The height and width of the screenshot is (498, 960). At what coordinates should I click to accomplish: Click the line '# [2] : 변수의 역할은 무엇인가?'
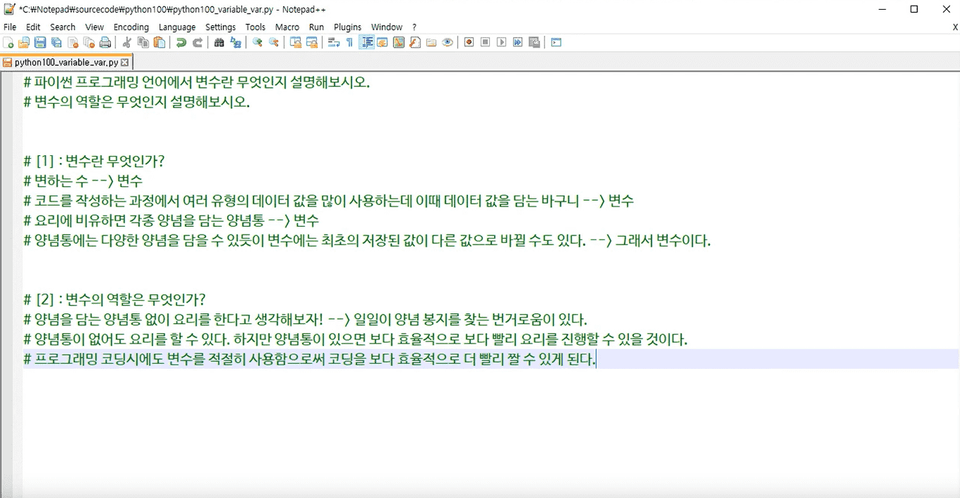coord(114,300)
